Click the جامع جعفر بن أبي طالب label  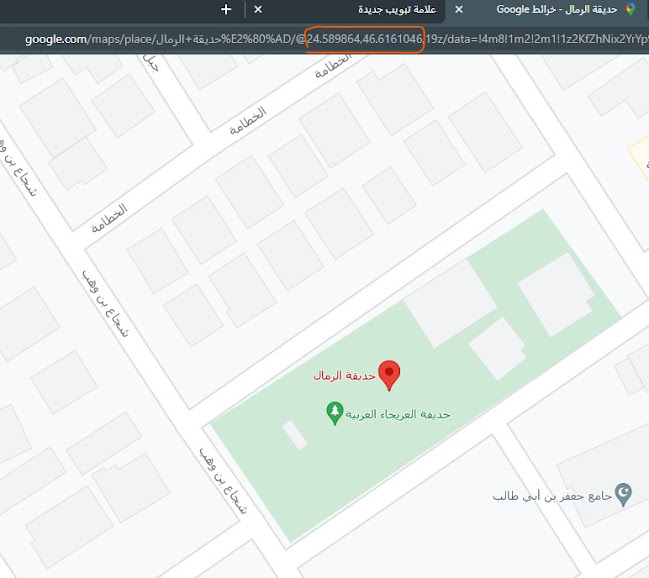click(552, 496)
